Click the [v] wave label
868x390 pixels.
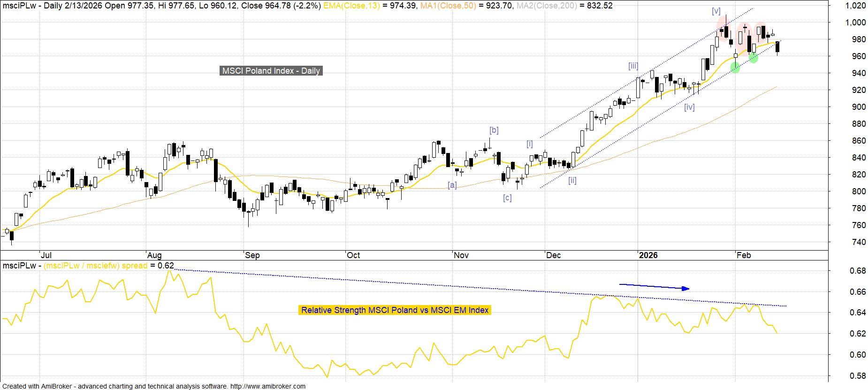tap(716, 11)
